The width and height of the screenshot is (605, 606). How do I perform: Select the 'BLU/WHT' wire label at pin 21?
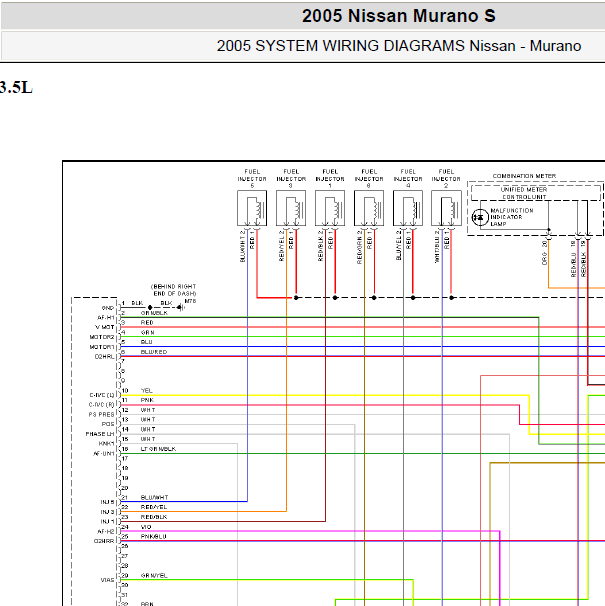point(154,497)
